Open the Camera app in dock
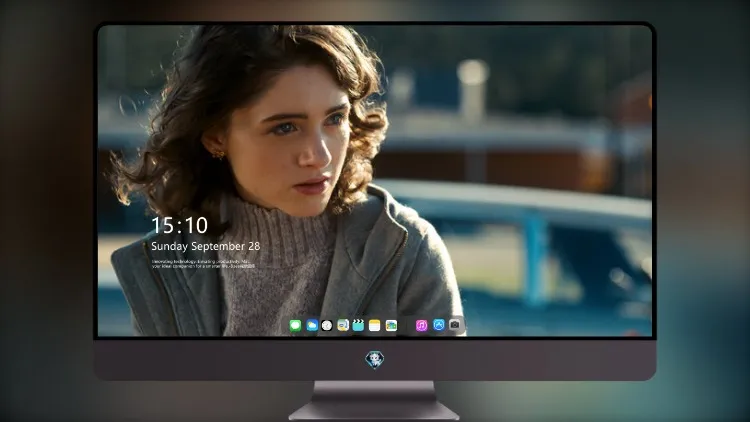 click(455, 325)
